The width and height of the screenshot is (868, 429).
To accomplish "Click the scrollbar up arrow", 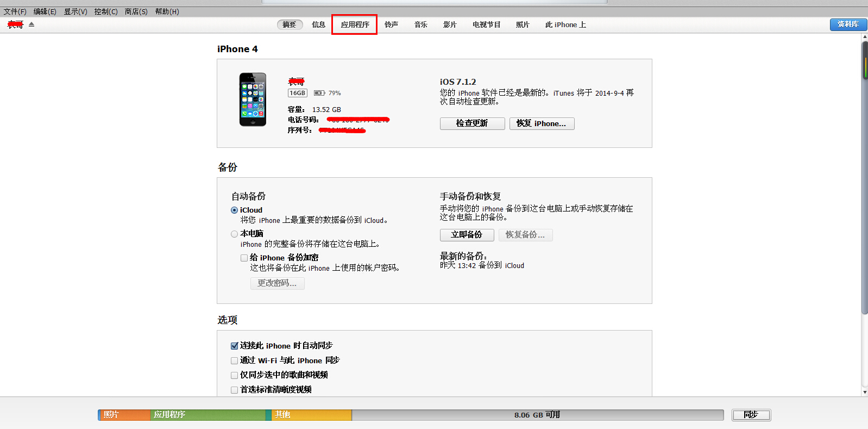I will coord(864,37).
